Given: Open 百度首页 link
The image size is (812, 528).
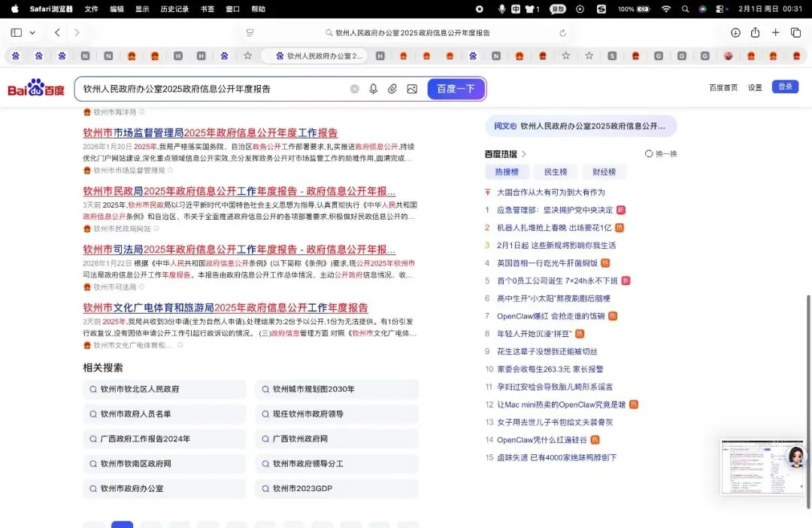Looking at the screenshot, I should [723, 87].
